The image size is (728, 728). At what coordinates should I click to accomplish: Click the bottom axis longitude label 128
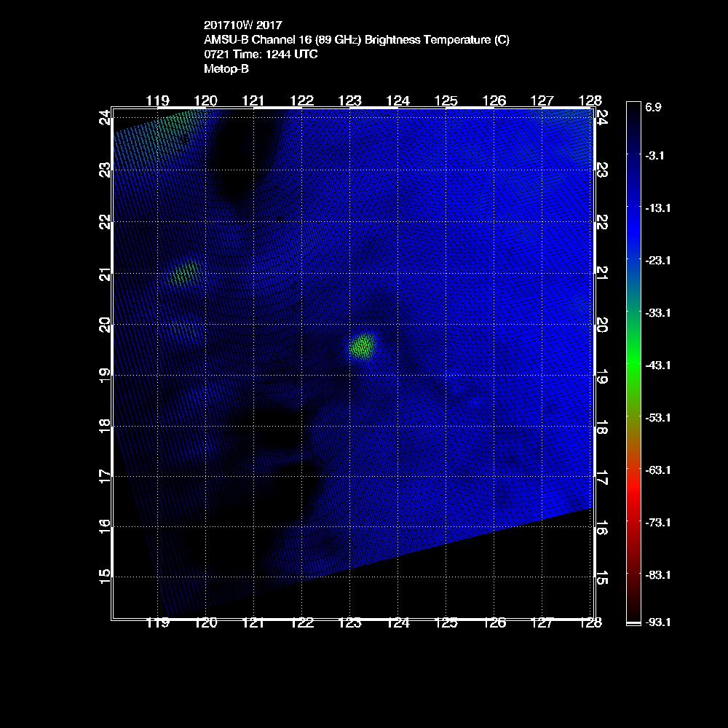tap(590, 622)
